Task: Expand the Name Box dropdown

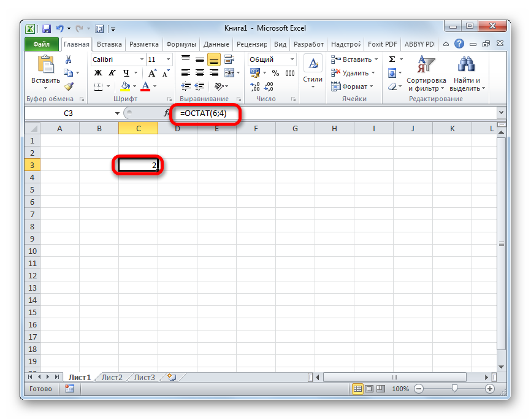Action: pyautogui.click(x=117, y=113)
